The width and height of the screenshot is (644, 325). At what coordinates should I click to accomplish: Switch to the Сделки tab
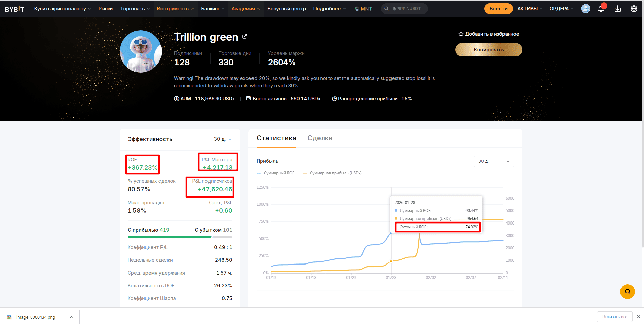pos(320,138)
